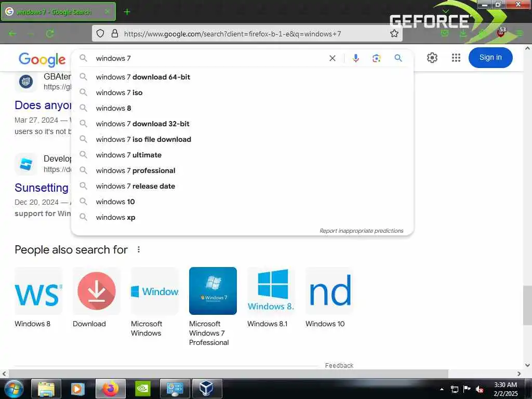
Task: Click the tracking protection shield icon
Action: point(100,34)
